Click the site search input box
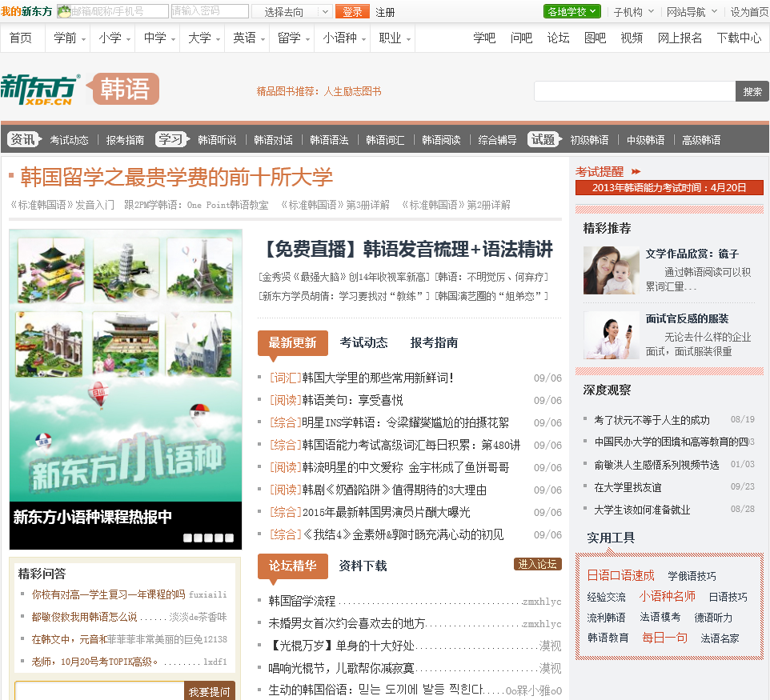Viewport: 770px width, 700px height. (635, 91)
